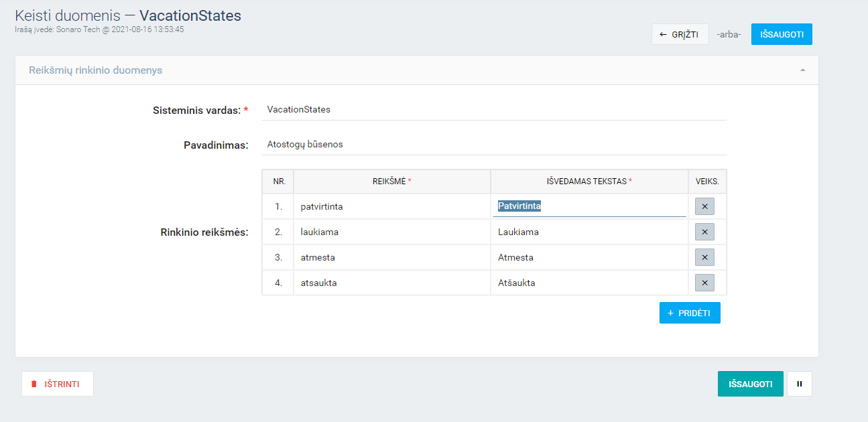Click the selected 'Patvirtinta' display text field
Screen dimensions: 868x422
tap(588, 206)
